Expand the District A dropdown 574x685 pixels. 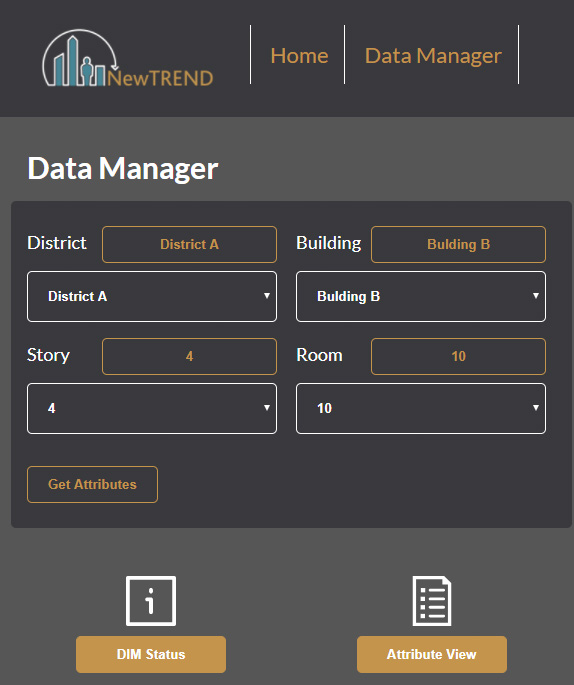tap(152, 297)
